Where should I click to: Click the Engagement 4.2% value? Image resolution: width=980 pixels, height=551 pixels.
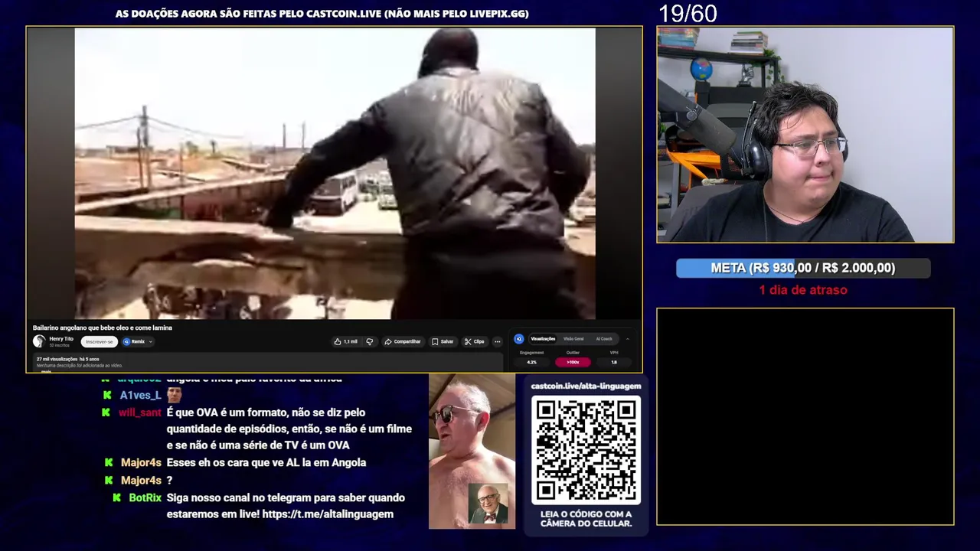[531, 362]
